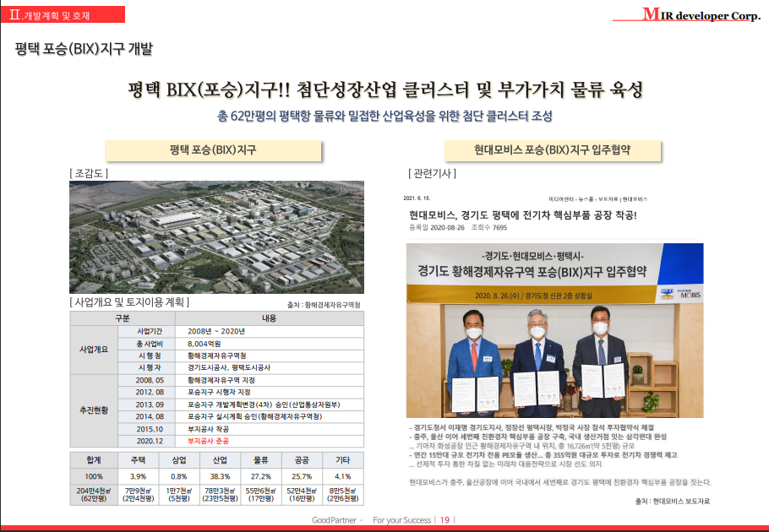Viewport: 769px width, 532px height.
Task: Click the '[ 조감도 ]' caption
Action: (x=89, y=173)
